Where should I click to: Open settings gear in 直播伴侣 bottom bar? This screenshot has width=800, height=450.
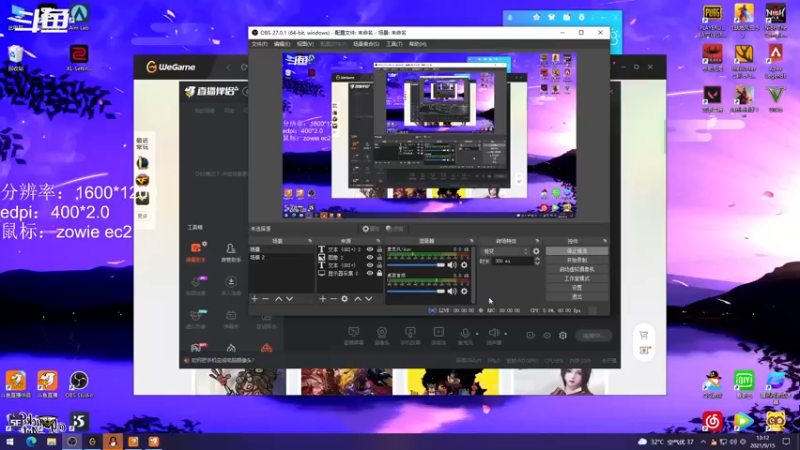click(563, 336)
